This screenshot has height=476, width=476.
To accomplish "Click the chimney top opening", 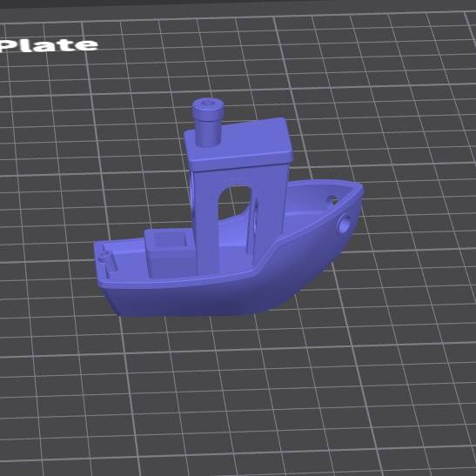I will pyautogui.click(x=208, y=105).
